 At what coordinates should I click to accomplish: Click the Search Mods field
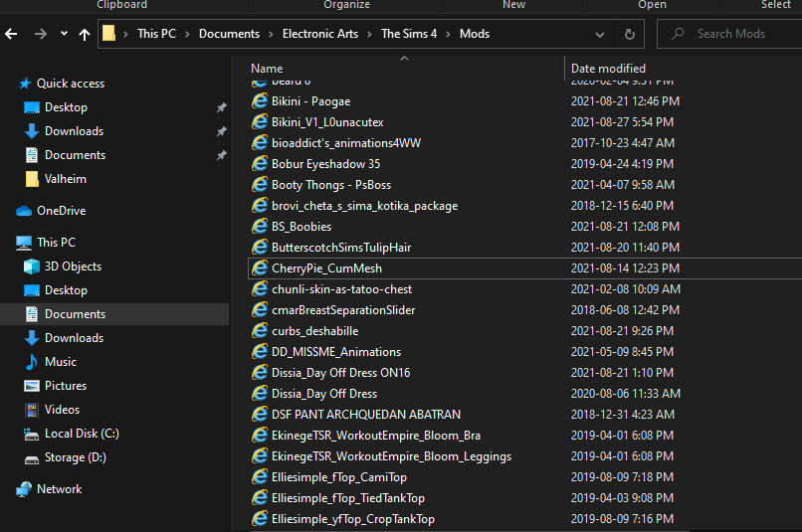pos(730,34)
